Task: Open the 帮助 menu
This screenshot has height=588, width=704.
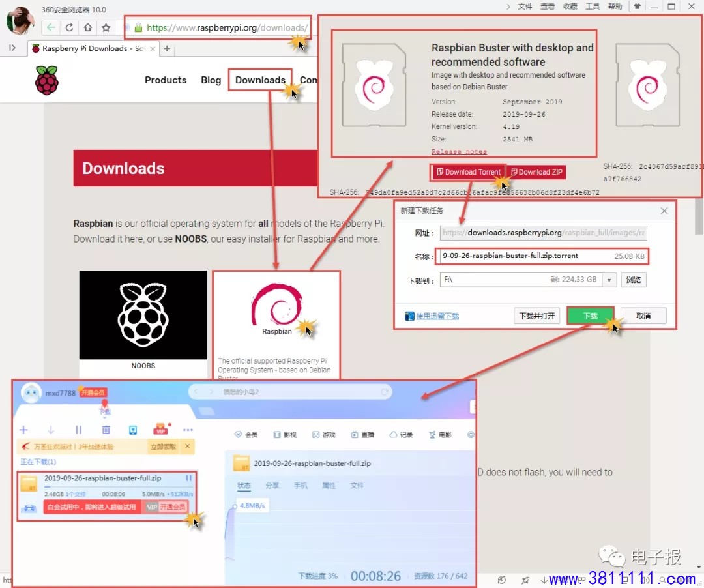Action: [615, 7]
